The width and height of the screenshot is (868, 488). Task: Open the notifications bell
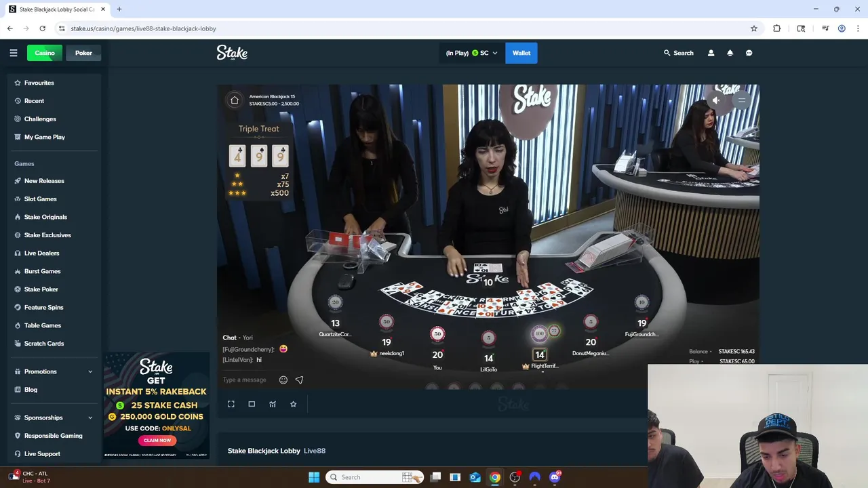(x=730, y=53)
